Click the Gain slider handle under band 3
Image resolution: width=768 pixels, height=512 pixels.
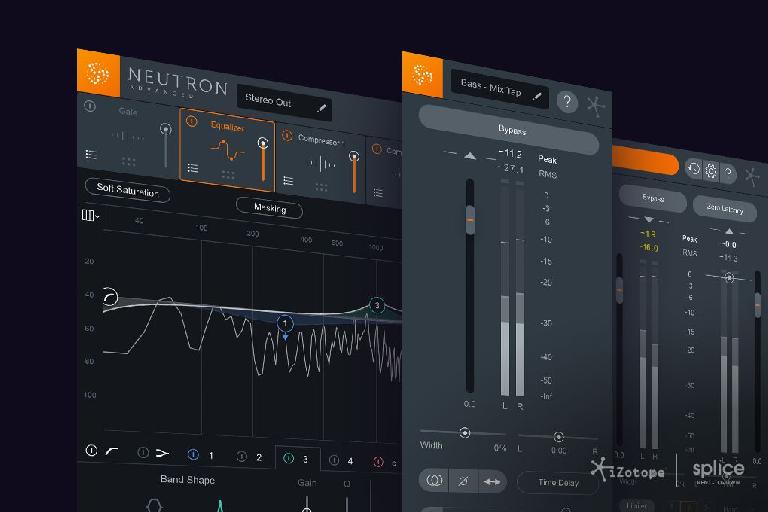[x=307, y=508]
